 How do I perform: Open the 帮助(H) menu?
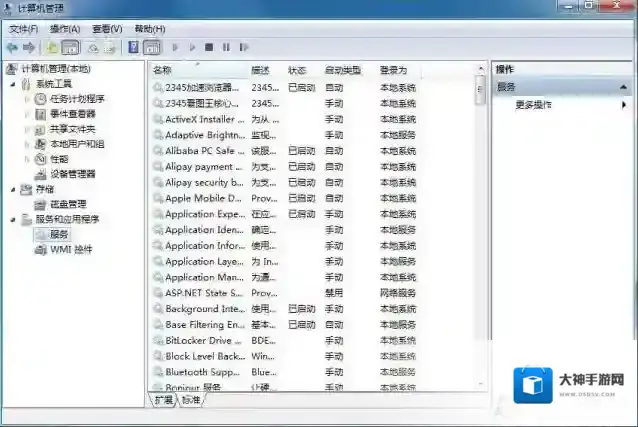click(x=150, y=29)
